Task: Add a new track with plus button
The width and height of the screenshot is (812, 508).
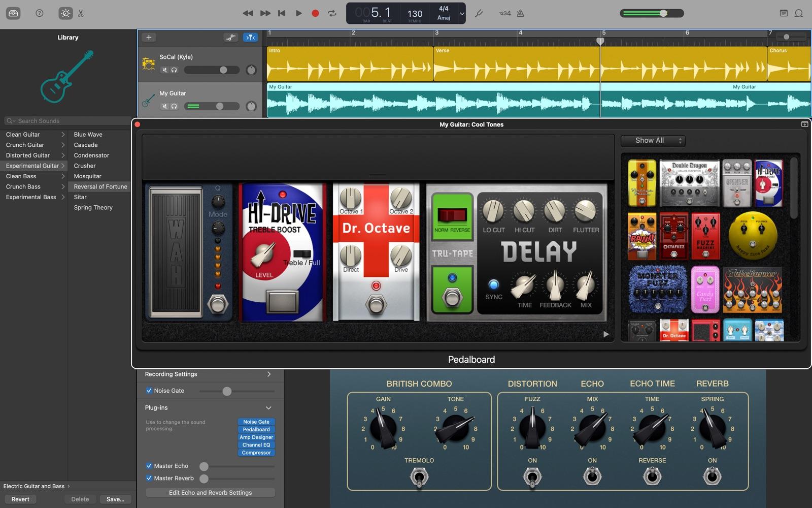Action: [149, 37]
